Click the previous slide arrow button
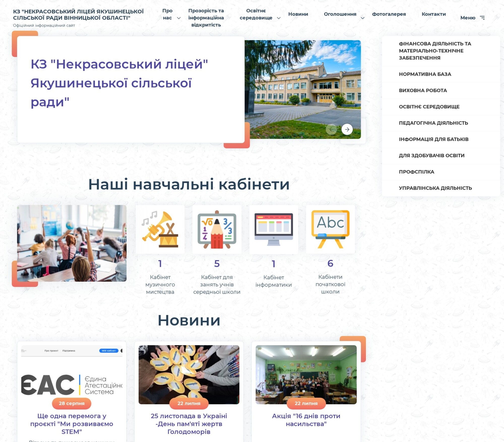 pyautogui.click(x=331, y=130)
